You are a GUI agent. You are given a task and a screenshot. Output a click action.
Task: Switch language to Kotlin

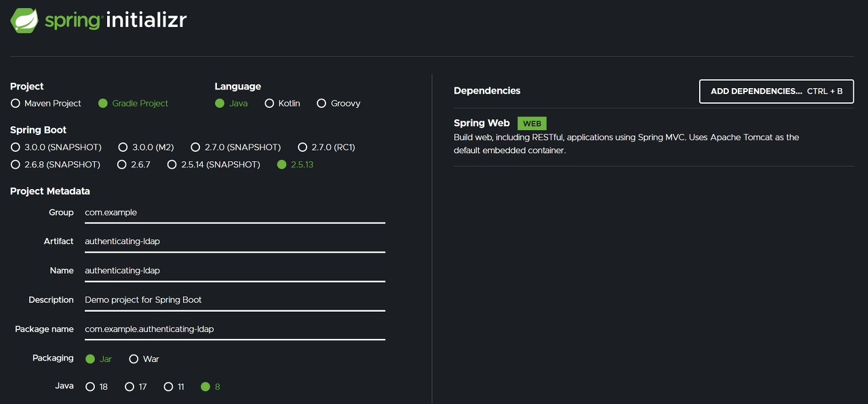click(269, 103)
